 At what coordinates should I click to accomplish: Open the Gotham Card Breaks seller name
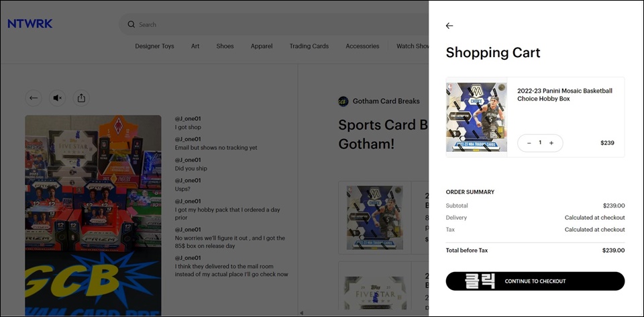click(x=386, y=101)
